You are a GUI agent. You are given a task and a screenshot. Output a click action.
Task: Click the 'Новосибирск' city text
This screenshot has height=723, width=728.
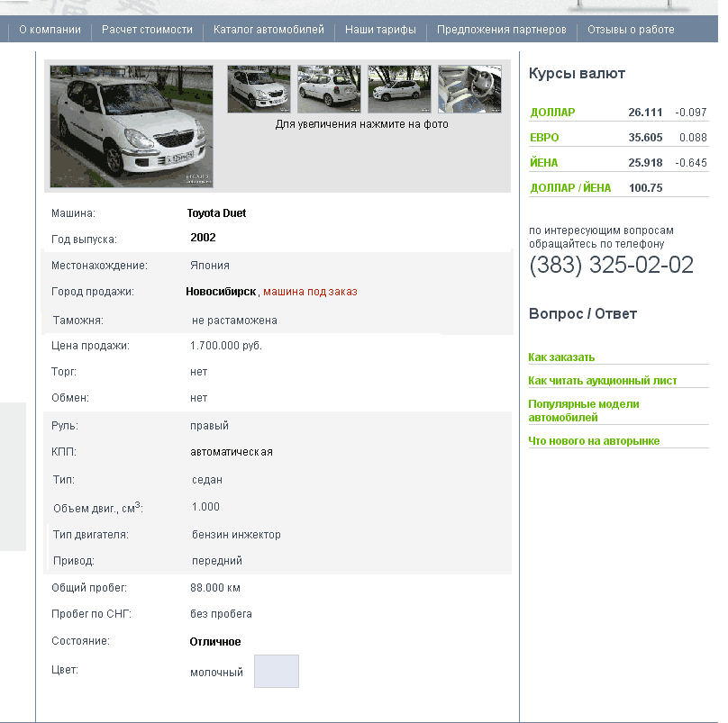(221, 292)
